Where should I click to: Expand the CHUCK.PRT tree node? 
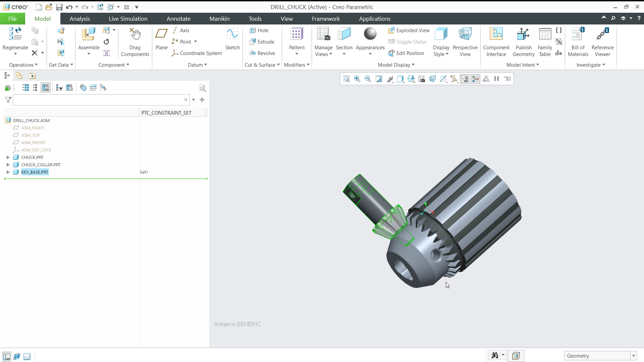(x=8, y=157)
